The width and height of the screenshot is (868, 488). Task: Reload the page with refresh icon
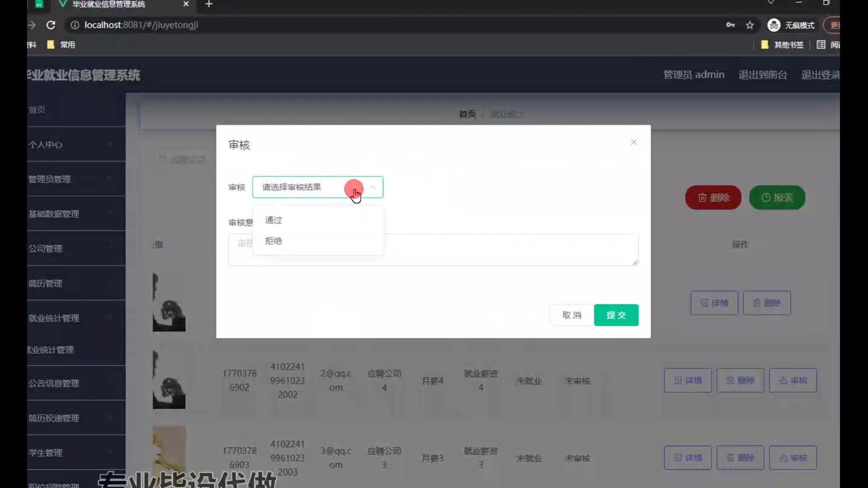coord(51,25)
